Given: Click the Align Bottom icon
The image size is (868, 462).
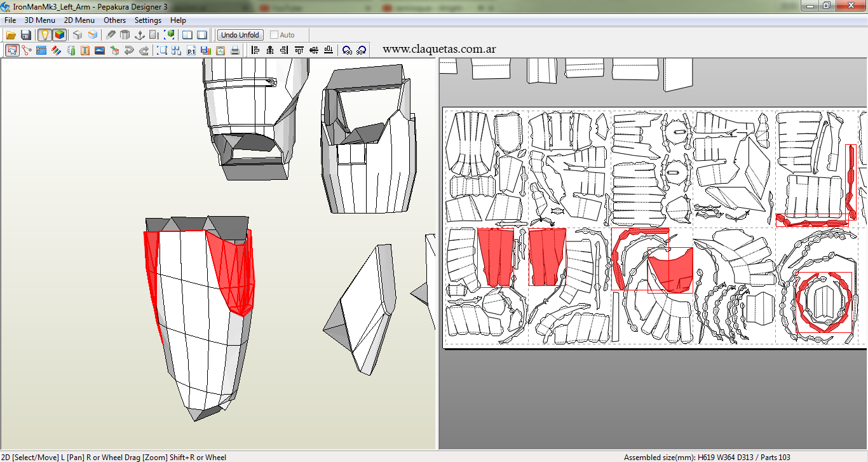Looking at the screenshot, I should pos(328,50).
